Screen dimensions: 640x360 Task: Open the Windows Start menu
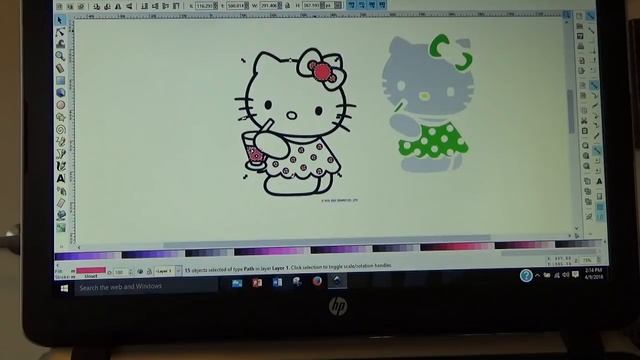[x=64, y=288]
